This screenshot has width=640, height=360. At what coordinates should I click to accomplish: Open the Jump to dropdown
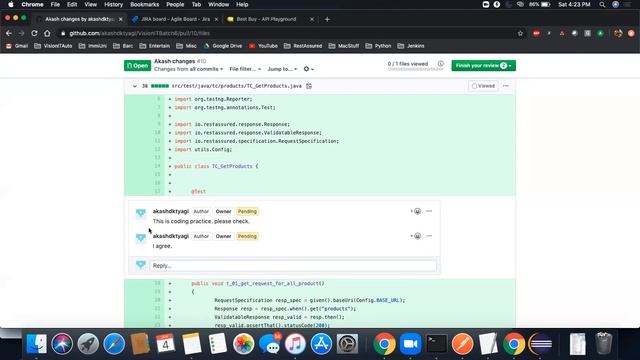click(282, 69)
